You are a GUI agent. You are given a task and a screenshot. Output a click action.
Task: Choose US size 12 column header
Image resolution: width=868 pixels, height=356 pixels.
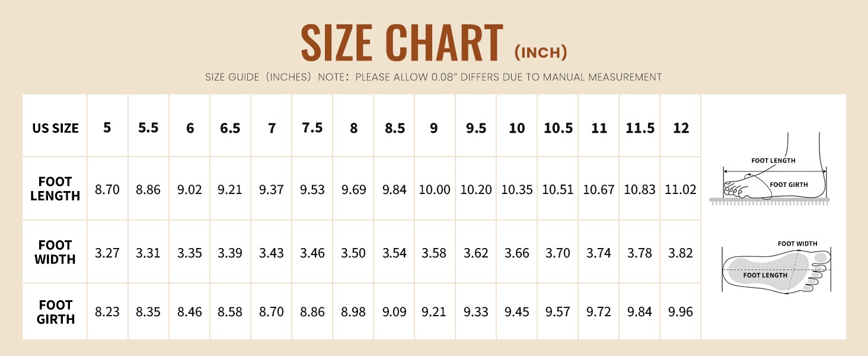point(681,128)
